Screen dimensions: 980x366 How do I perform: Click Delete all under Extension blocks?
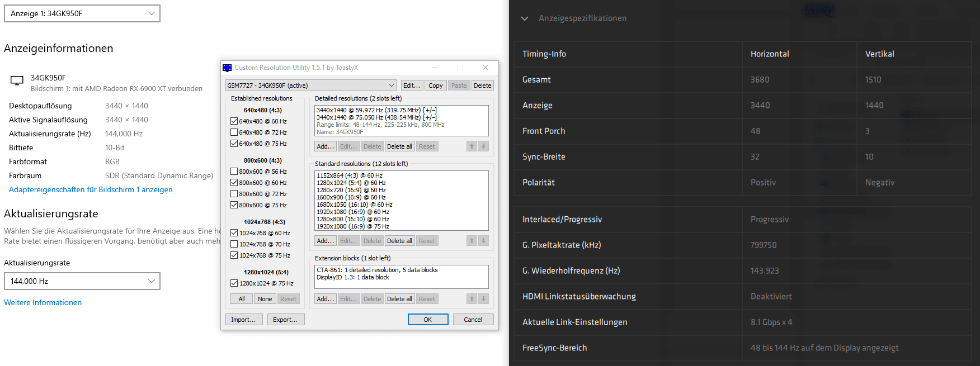pos(400,299)
